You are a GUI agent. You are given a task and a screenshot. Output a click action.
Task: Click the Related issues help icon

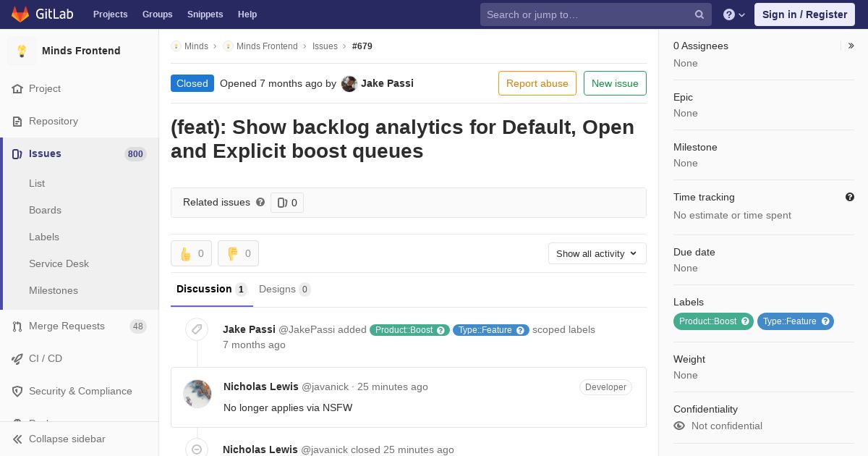[x=260, y=202]
